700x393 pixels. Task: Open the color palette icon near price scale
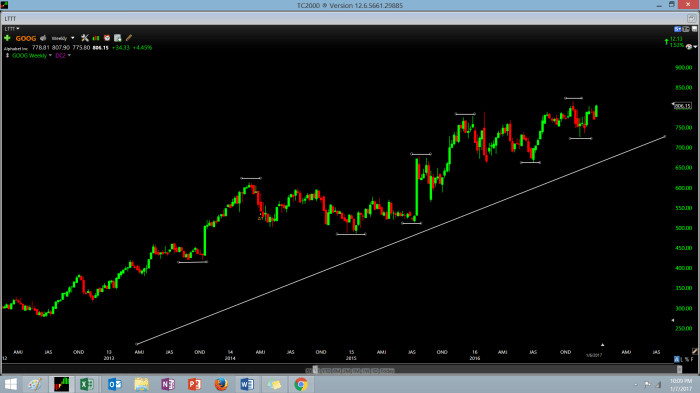[689, 47]
